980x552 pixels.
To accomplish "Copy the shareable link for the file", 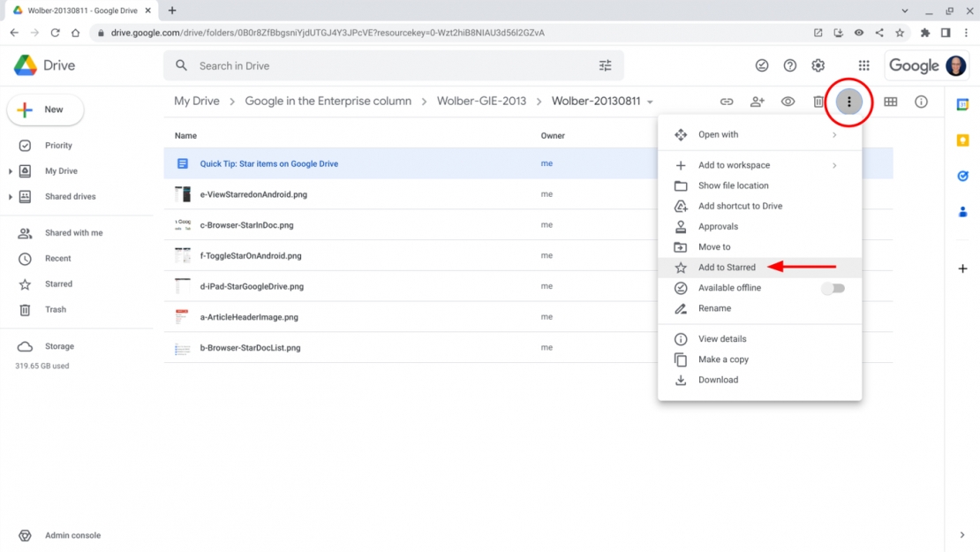I will coord(726,102).
